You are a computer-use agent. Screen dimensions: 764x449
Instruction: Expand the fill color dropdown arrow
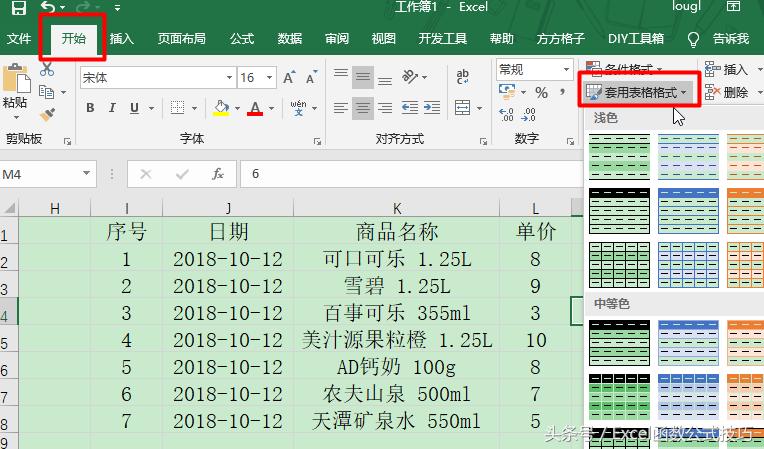coord(237,108)
